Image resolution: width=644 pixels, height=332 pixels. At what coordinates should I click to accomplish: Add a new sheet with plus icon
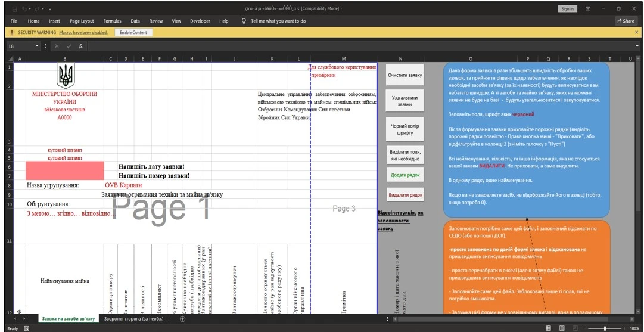(x=183, y=319)
